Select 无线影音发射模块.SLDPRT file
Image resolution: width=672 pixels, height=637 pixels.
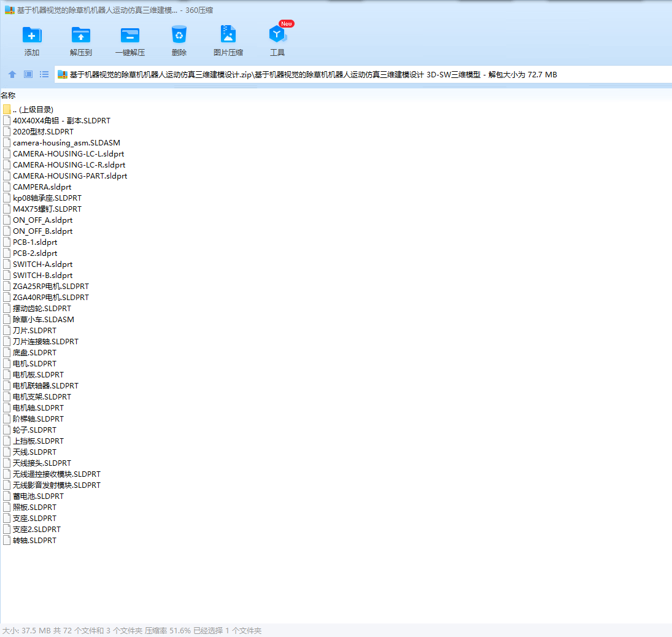coord(56,485)
